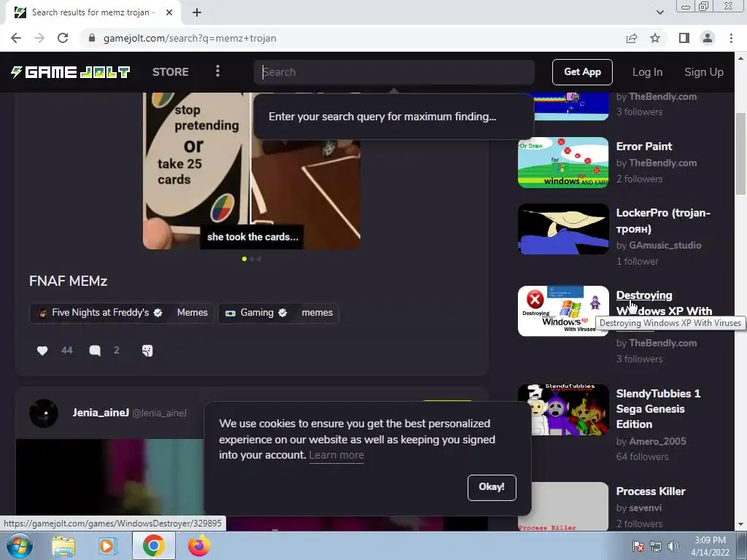The image size is (747, 560).
Task: Open GAmusic_studio author profile
Action: point(665,245)
